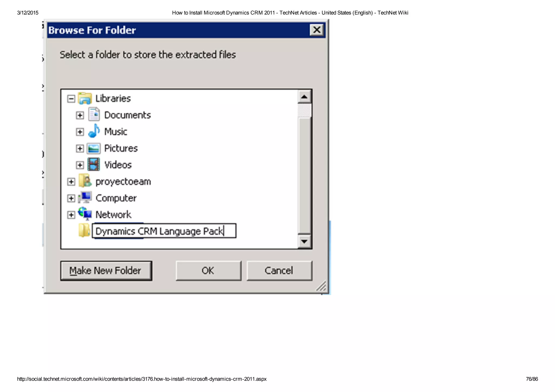Click the dialog resize grip corner

(x=321, y=286)
